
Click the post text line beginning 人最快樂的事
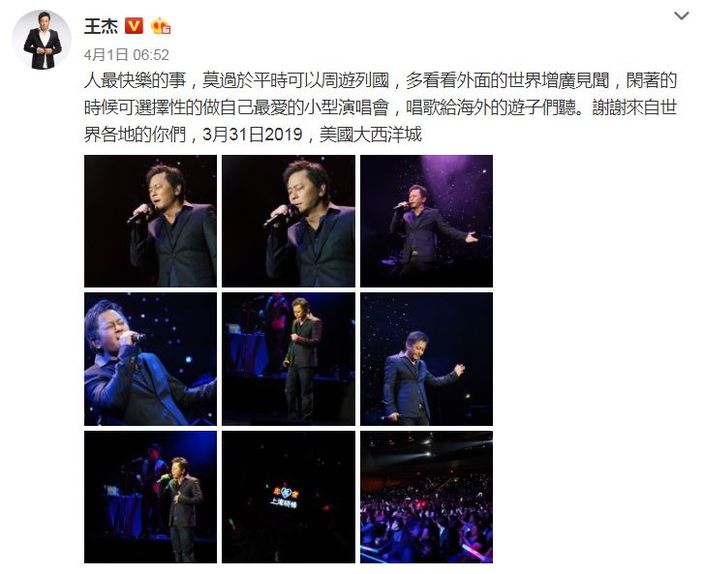click(380, 81)
